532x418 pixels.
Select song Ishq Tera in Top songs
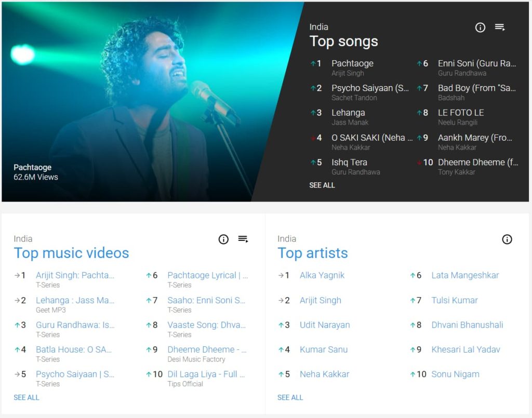349,163
